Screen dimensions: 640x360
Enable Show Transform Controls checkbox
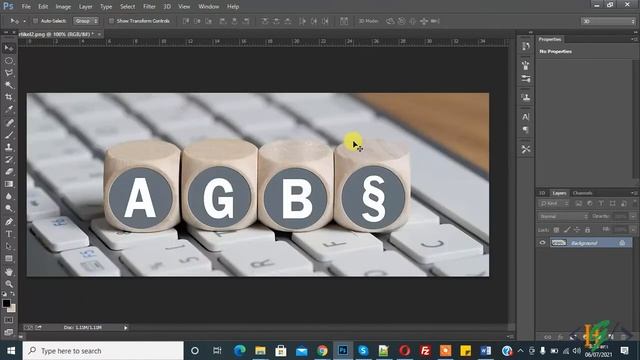coord(111,21)
